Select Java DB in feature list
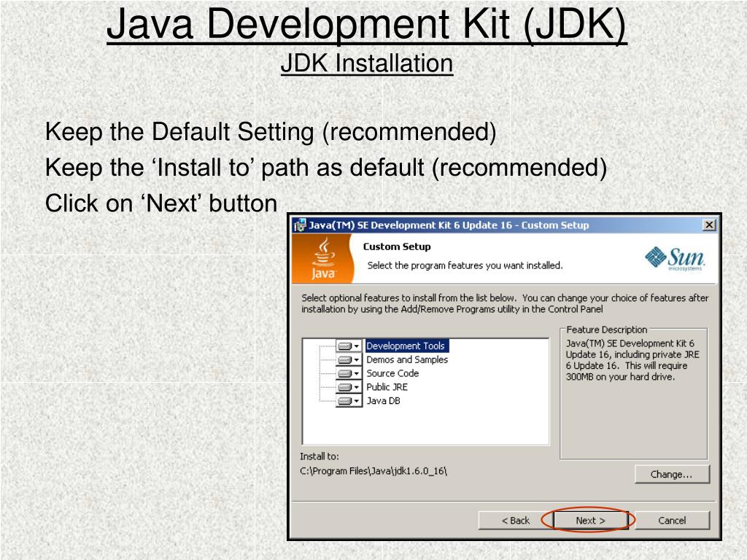The width and height of the screenshot is (747, 560). (x=383, y=401)
